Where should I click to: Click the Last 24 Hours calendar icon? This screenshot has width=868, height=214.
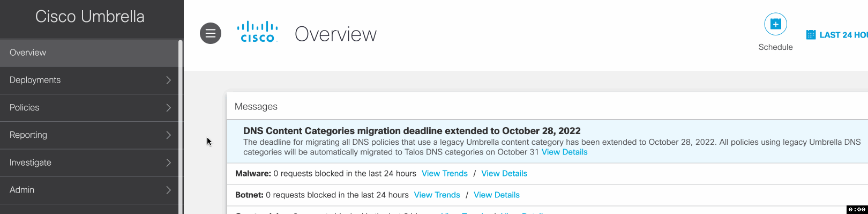pyautogui.click(x=811, y=35)
